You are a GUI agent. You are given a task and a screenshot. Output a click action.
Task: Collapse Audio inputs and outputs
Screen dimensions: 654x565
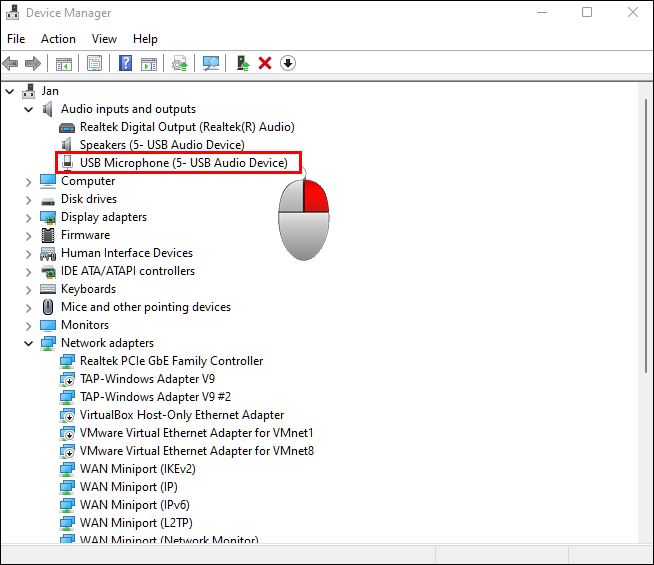click(x=28, y=109)
